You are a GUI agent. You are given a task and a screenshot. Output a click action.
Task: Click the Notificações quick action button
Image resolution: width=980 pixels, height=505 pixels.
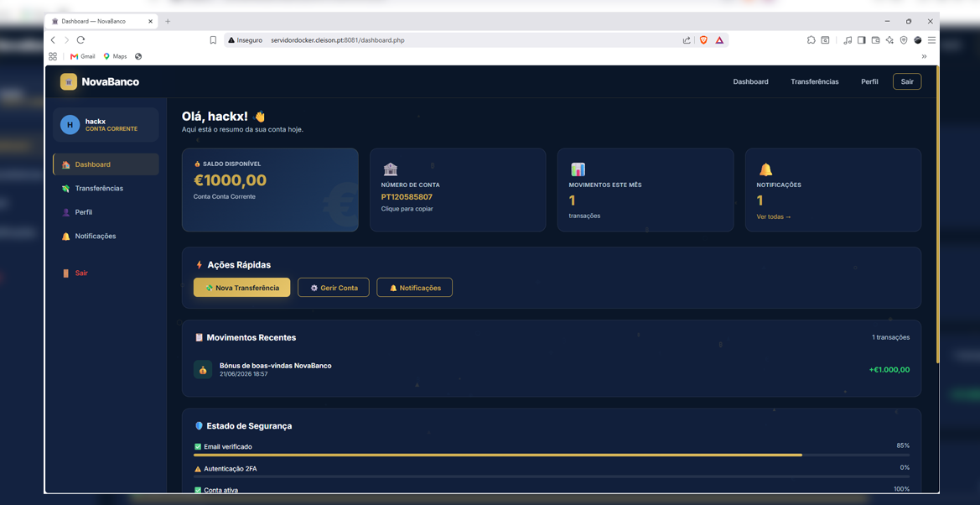point(414,287)
